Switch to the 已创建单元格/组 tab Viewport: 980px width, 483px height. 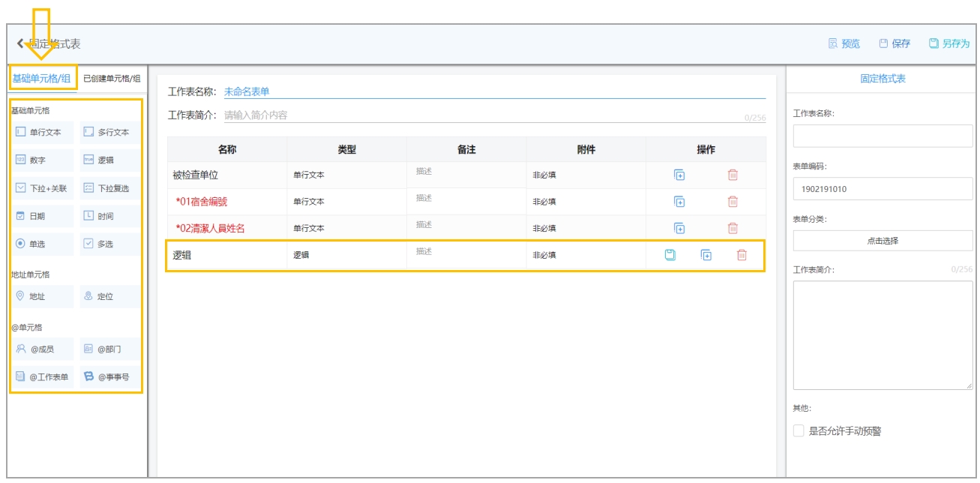[112, 78]
